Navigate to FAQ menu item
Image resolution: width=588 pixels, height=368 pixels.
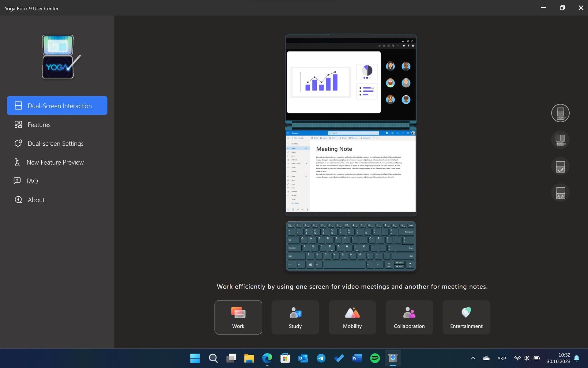click(32, 180)
